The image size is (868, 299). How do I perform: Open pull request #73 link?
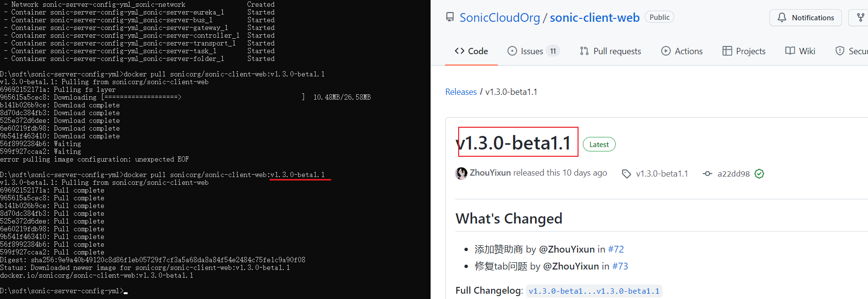point(620,266)
